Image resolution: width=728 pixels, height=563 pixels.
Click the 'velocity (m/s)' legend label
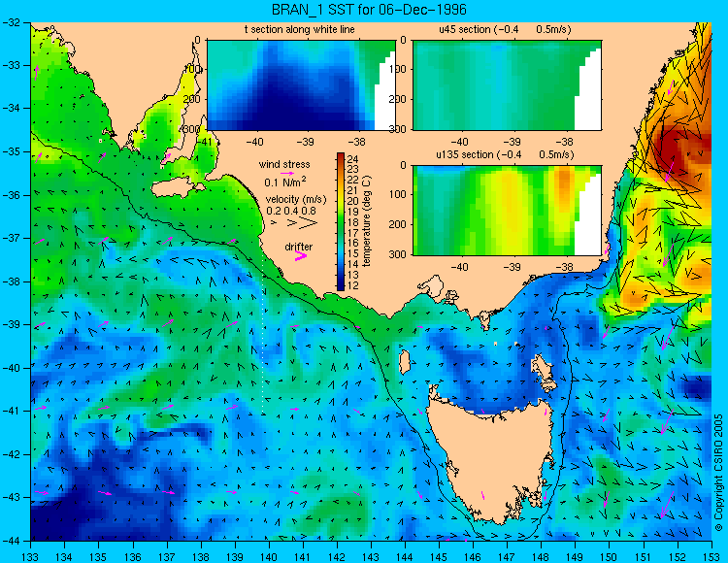click(296, 200)
